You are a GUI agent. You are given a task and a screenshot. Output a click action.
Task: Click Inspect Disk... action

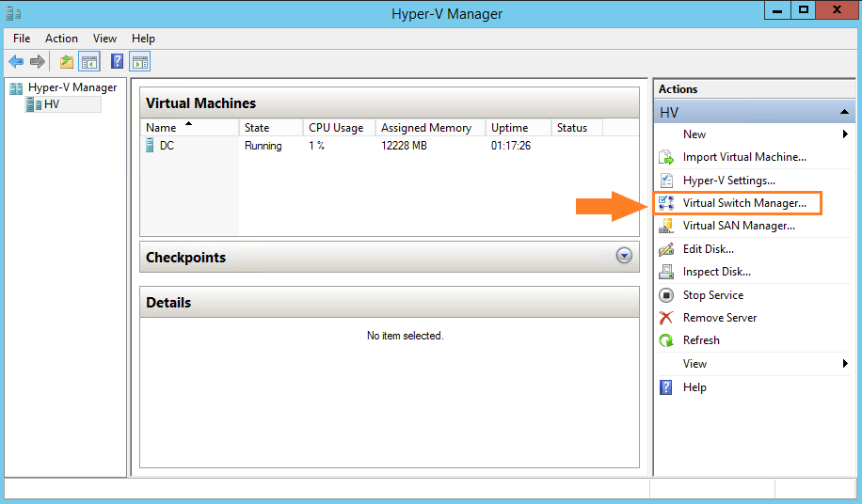717,272
